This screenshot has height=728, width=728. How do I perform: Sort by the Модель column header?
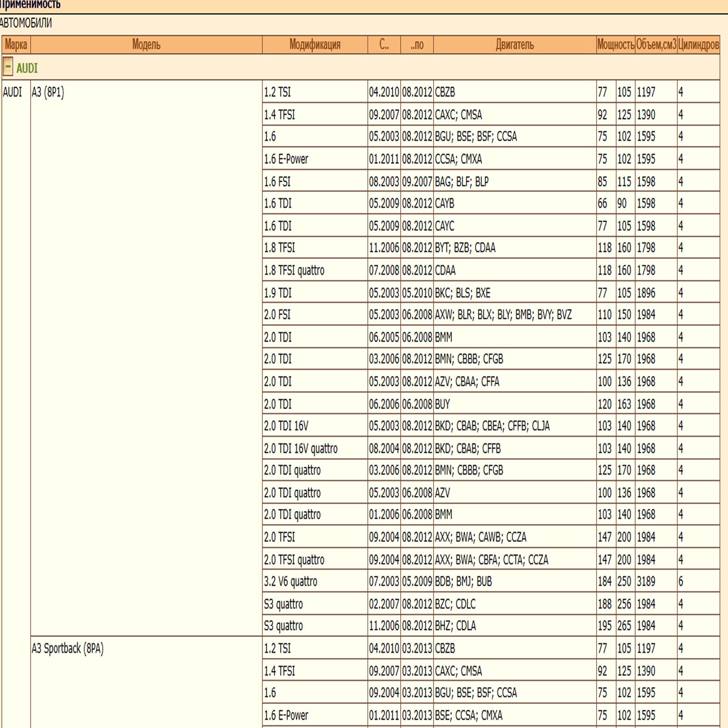pos(146,45)
